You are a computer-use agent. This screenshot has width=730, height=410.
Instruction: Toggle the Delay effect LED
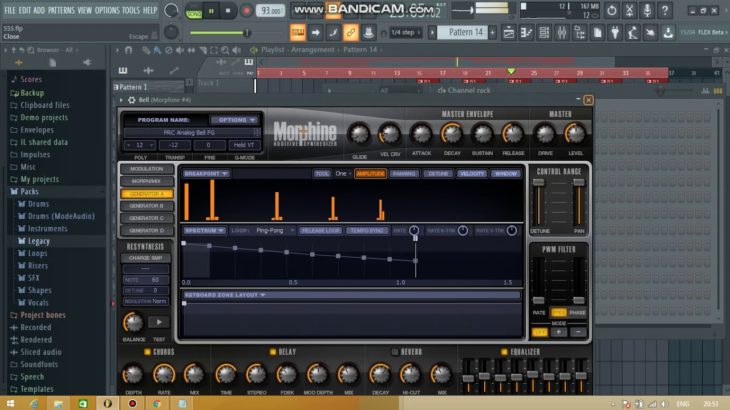tap(273, 352)
